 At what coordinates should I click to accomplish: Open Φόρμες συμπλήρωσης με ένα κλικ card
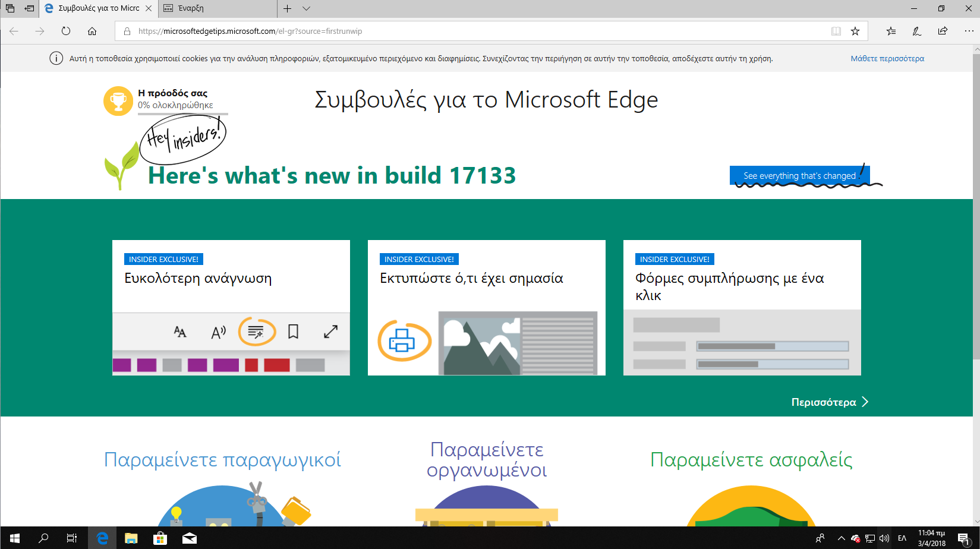click(742, 308)
